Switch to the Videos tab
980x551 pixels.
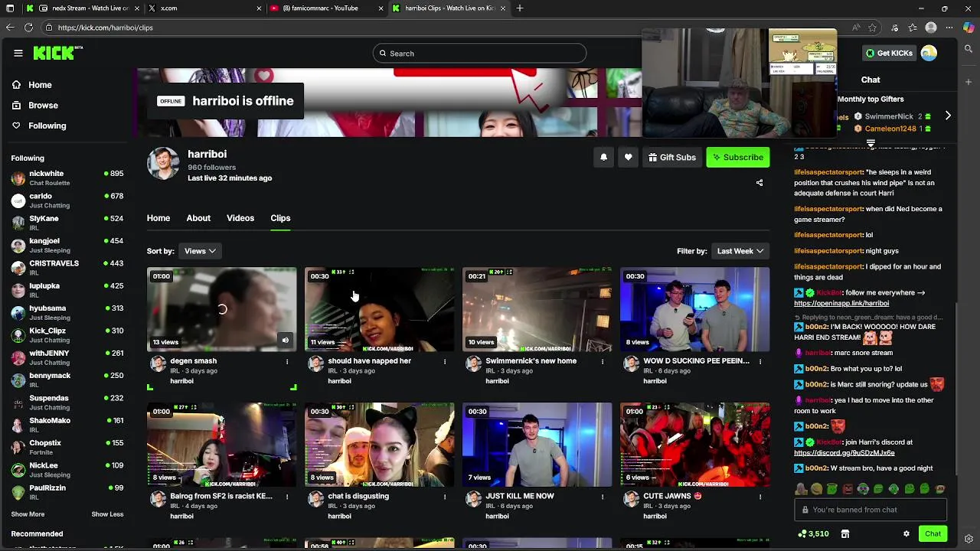coord(240,218)
